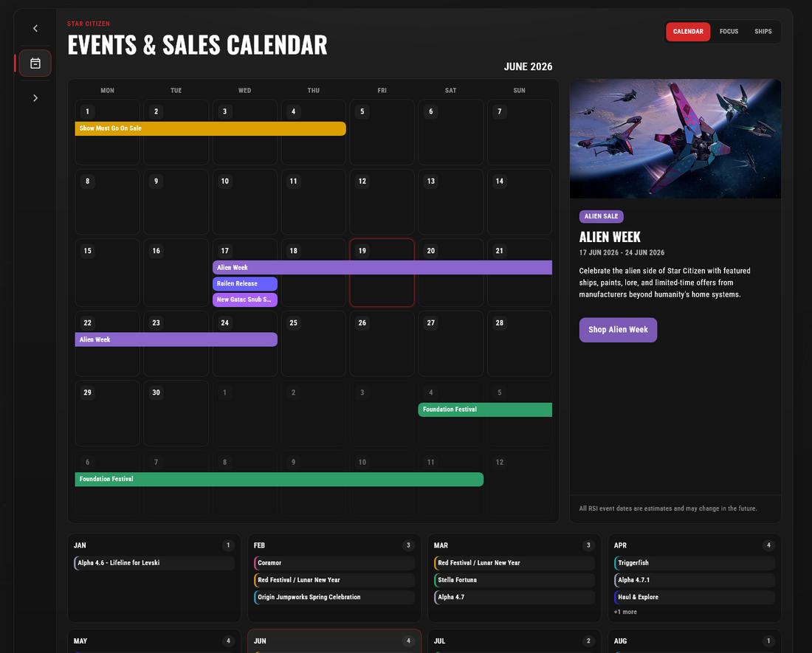Image resolution: width=812 pixels, height=653 pixels.
Task: Click the STAR CITIZEN label above title
Action: (89, 24)
